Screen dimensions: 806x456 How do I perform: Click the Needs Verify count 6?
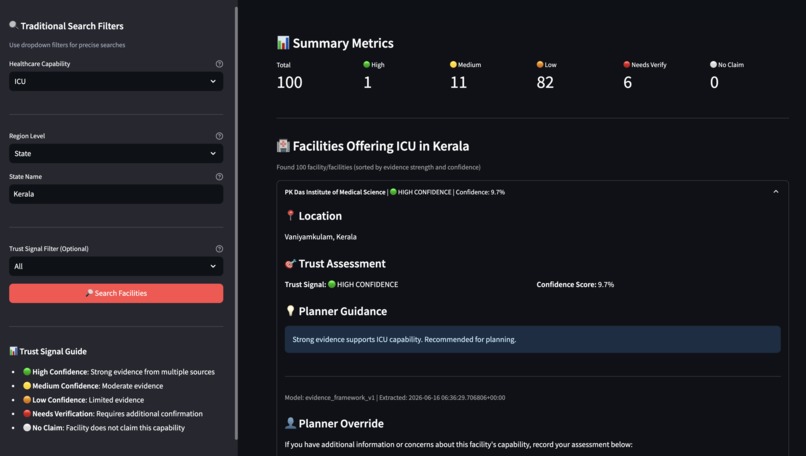point(627,82)
